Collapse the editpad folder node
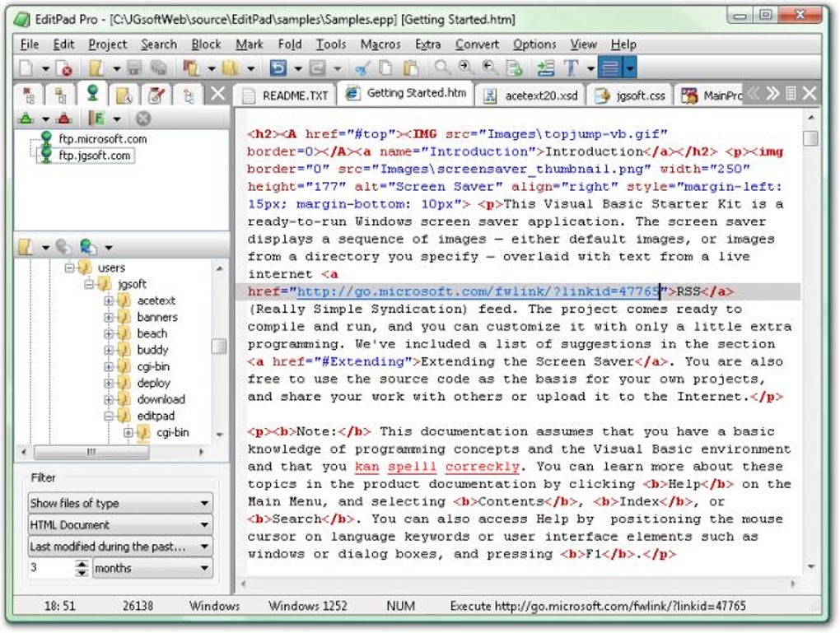 tap(109, 416)
